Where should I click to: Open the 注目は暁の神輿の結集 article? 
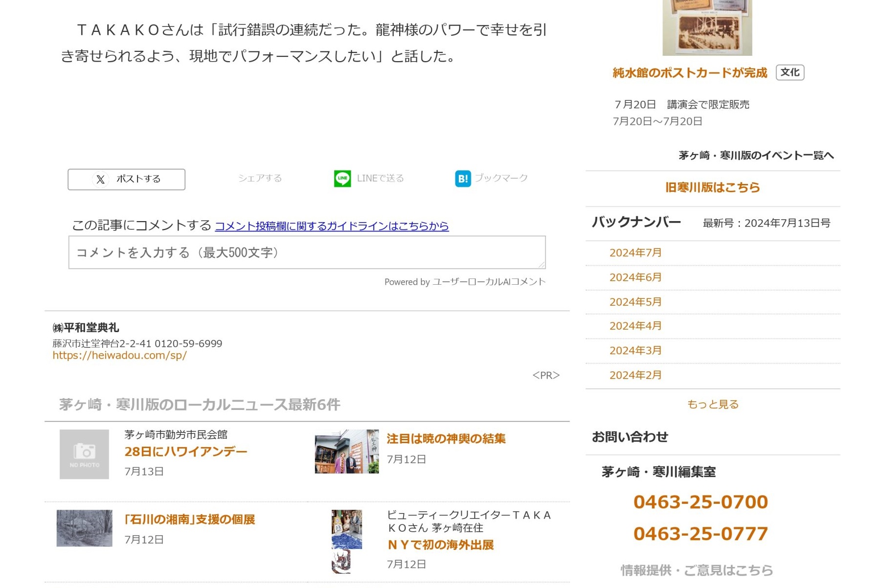pos(446,439)
